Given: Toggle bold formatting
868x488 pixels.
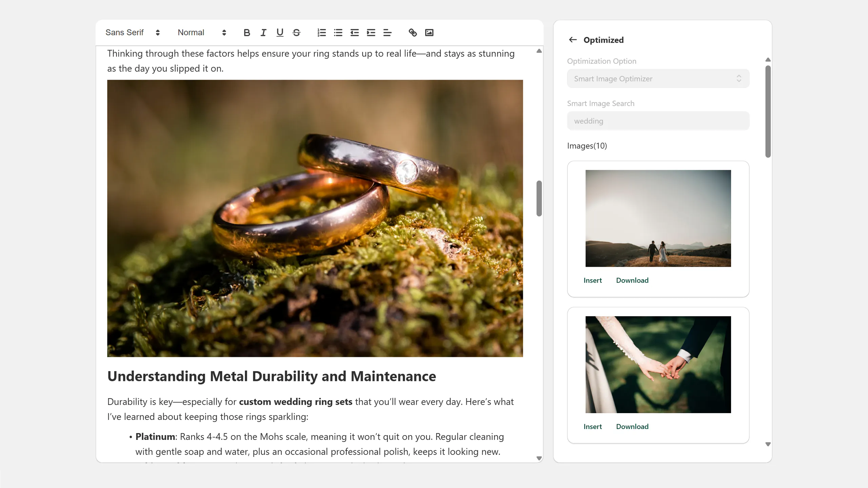Looking at the screenshot, I should [x=247, y=33].
